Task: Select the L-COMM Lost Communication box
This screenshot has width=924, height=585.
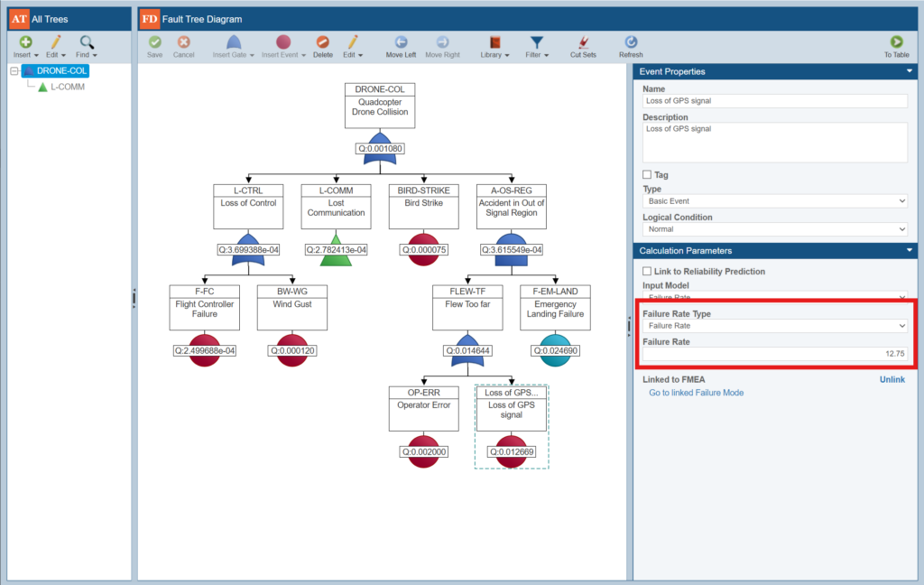Action: [336, 207]
